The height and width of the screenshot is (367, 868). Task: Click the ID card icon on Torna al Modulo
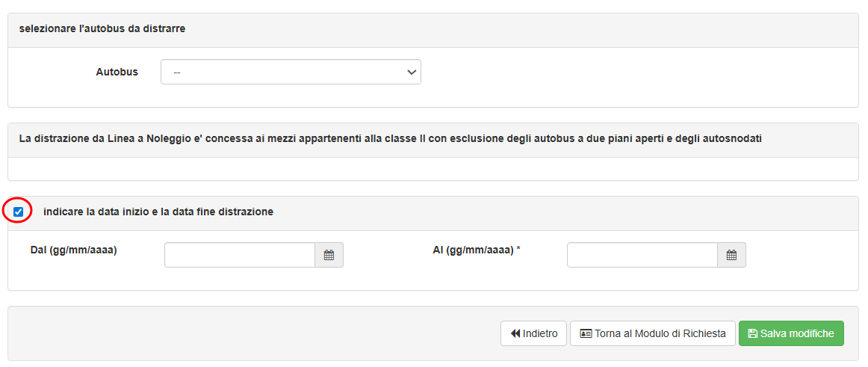click(586, 333)
